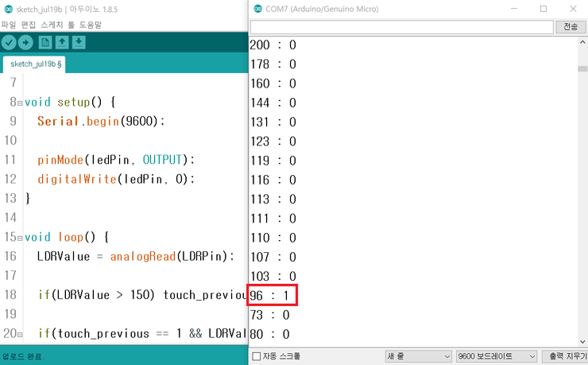Toggle the 자동 스크롤 checkbox
588x365 pixels.
click(x=256, y=356)
